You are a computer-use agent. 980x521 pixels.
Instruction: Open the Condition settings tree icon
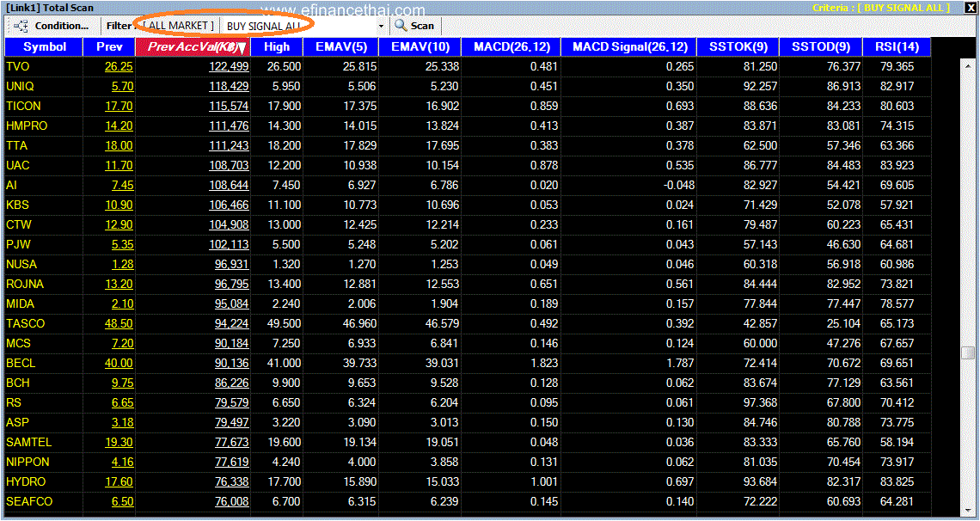point(21,27)
